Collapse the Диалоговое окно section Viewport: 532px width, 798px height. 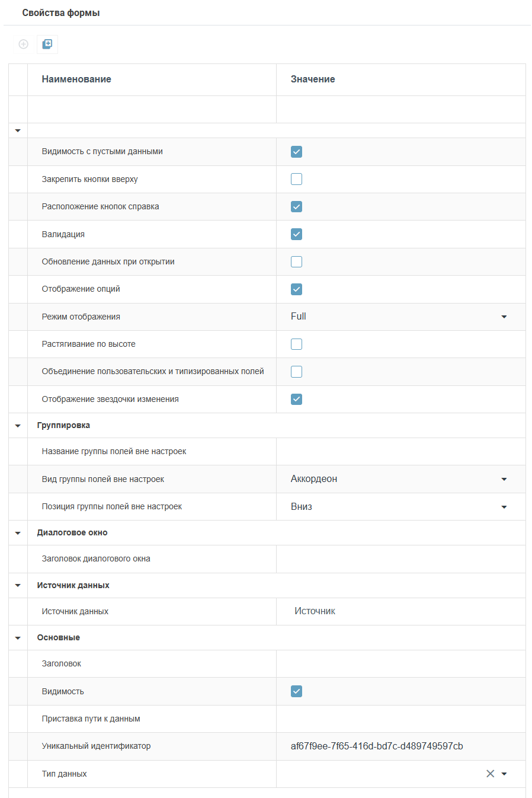(18, 533)
